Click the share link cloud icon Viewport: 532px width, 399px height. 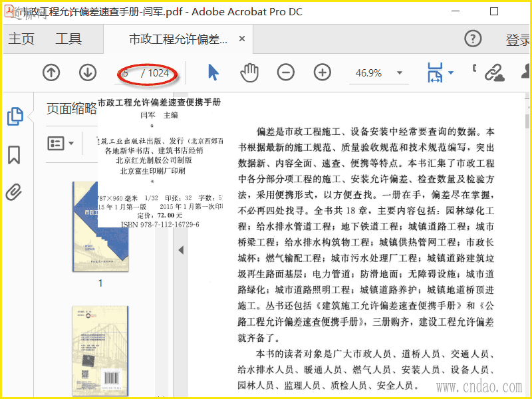(494, 72)
